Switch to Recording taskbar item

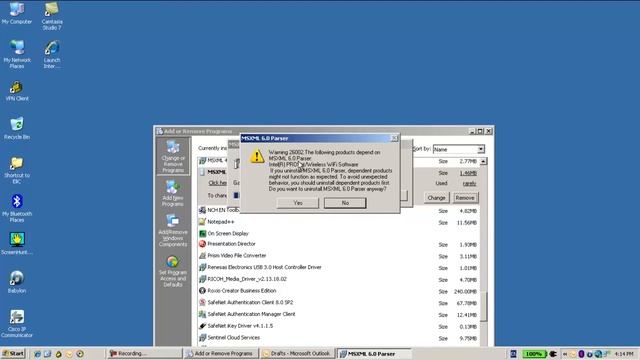pos(144,353)
